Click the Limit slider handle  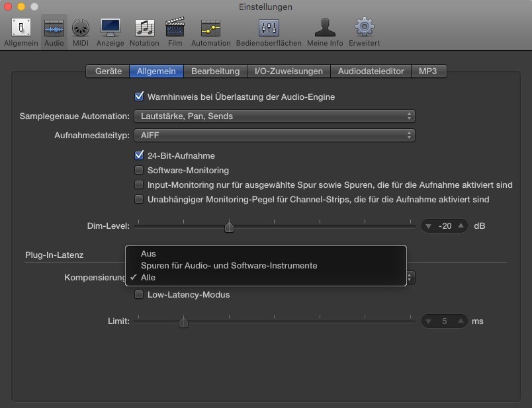click(x=183, y=322)
